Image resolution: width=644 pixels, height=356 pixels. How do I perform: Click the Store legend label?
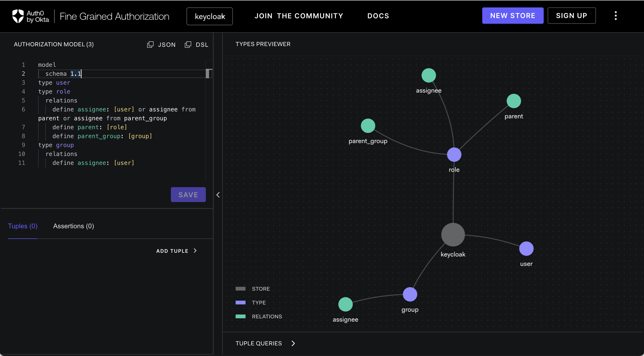[261, 289]
